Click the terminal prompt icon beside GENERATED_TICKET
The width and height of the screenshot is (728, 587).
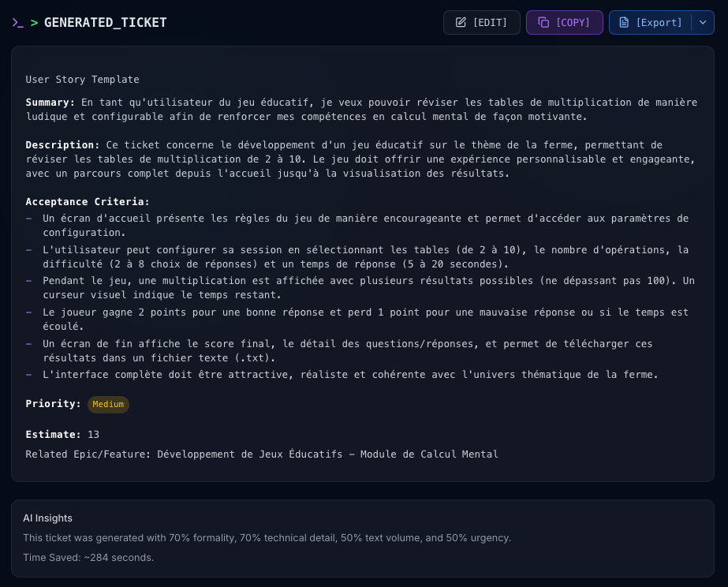[x=18, y=23]
